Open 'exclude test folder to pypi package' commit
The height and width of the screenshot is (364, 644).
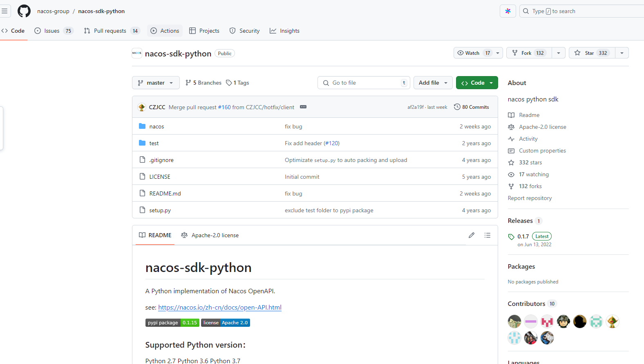(329, 210)
